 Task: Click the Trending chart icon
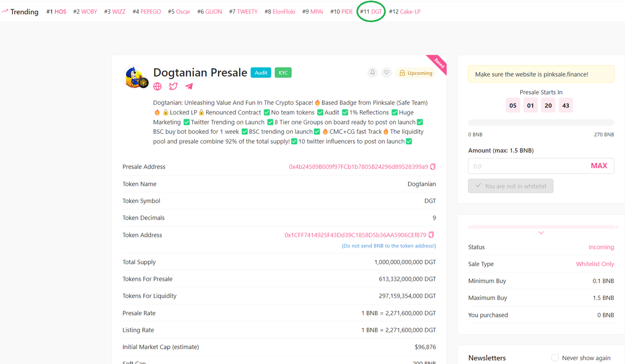pyautogui.click(x=6, y=11)
